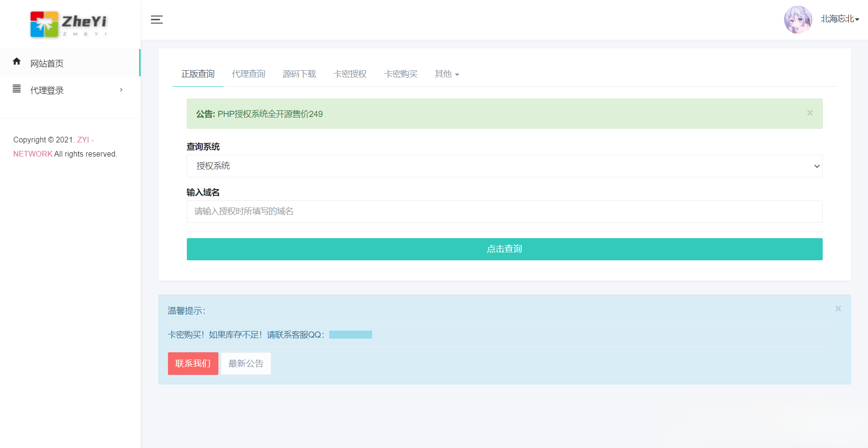Expand the 其他 dropdown tab
Image resolution: width=868 pixels, height=448 pixels.
tap(446, 74)
